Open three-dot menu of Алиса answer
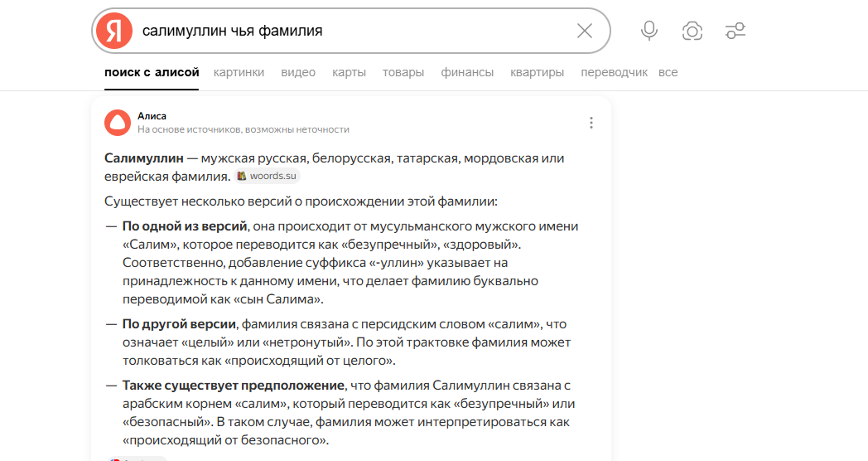868x461 pixels. [591, 123]
